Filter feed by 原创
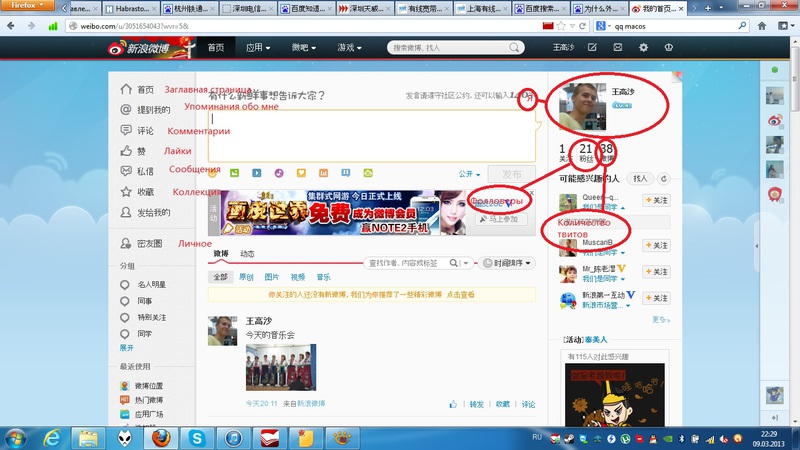Image resolution: width=800 pixels, height=450 pixels. pos(246,277)
